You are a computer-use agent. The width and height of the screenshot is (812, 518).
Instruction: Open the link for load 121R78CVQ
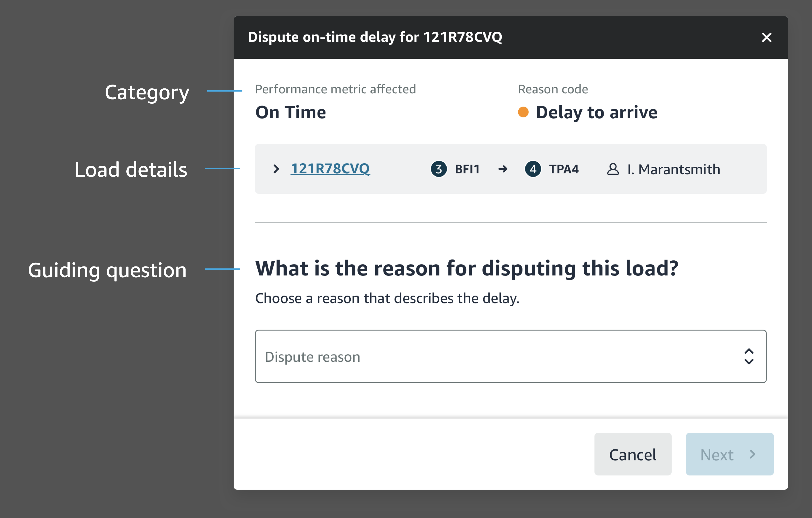330,169
